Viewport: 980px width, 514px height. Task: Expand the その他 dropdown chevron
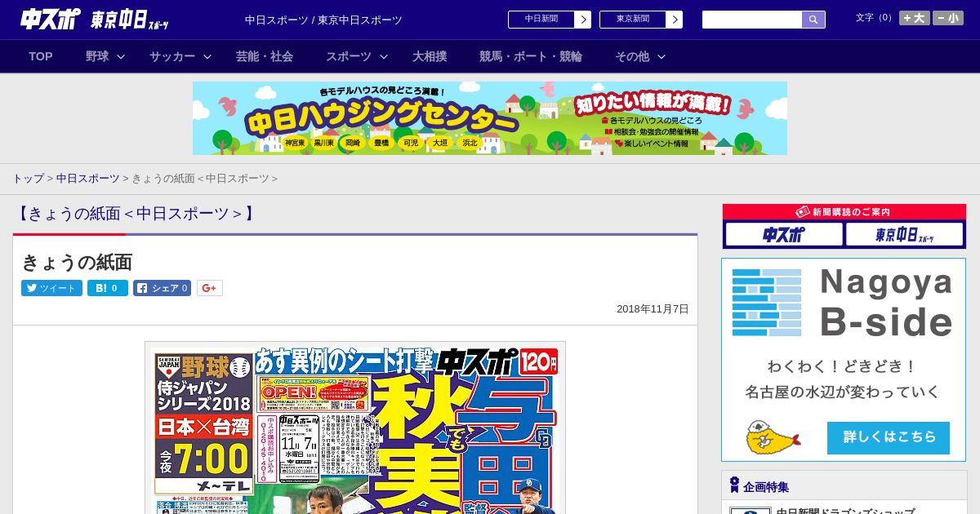(661, 56)
